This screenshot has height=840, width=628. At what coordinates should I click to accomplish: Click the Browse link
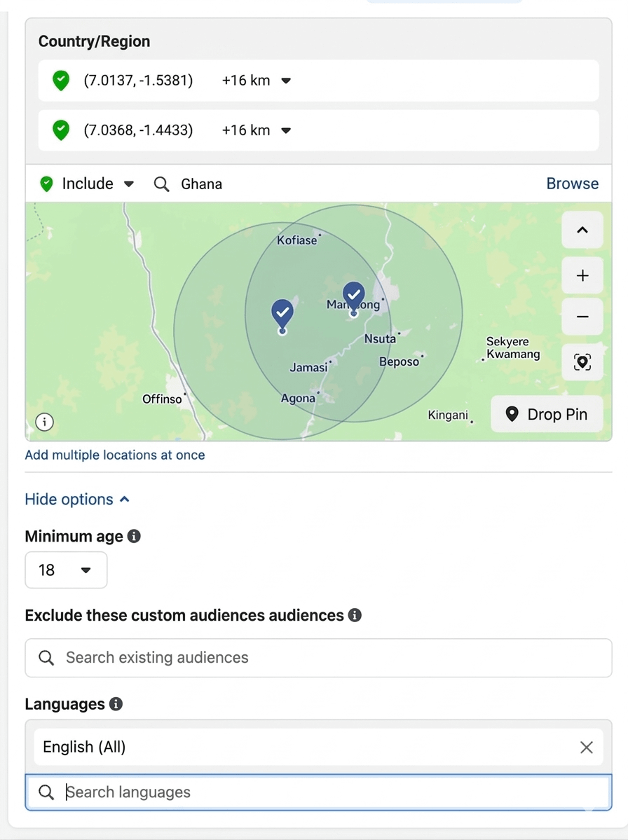click(x=572, y=184)
